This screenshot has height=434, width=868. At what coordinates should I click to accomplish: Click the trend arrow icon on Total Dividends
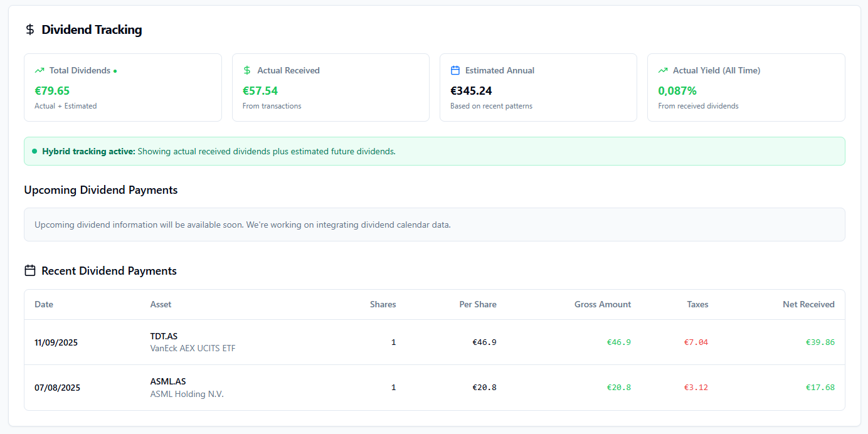click(x=40, y=70)
